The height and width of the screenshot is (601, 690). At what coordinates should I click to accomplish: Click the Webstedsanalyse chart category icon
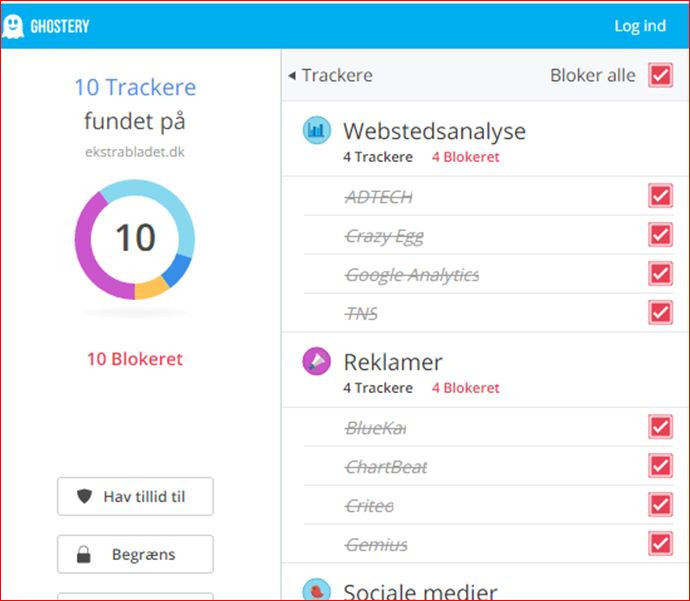tap(316, 130)
